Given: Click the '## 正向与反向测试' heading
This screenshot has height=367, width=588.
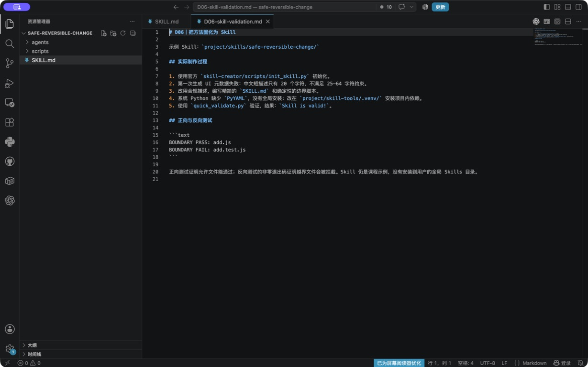Looking at the screenshot, I should coord(190,120).
